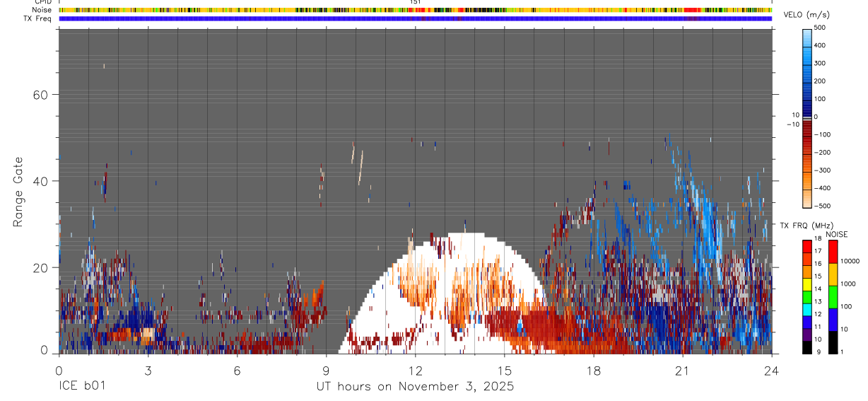This screenshot has height=401, width=868.
Task: Click the multicolored Noise indicator strip
Action: 415,10
